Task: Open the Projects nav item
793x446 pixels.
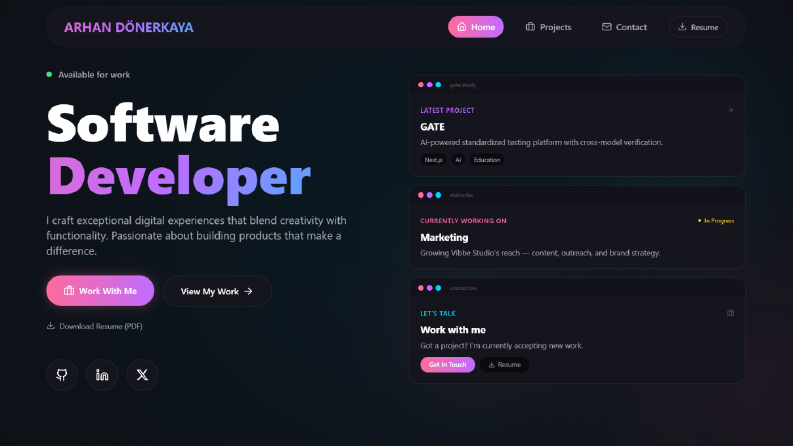Action: [548, 27]
